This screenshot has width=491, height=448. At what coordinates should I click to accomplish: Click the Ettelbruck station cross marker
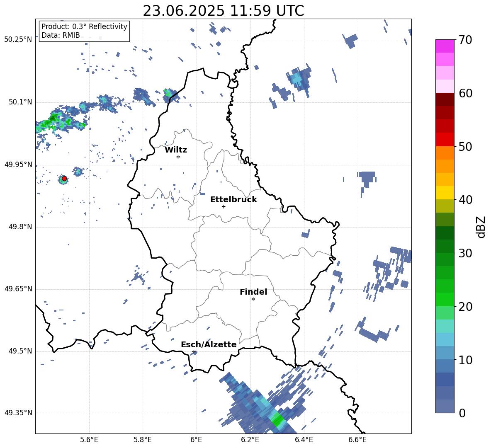(224, 206)
